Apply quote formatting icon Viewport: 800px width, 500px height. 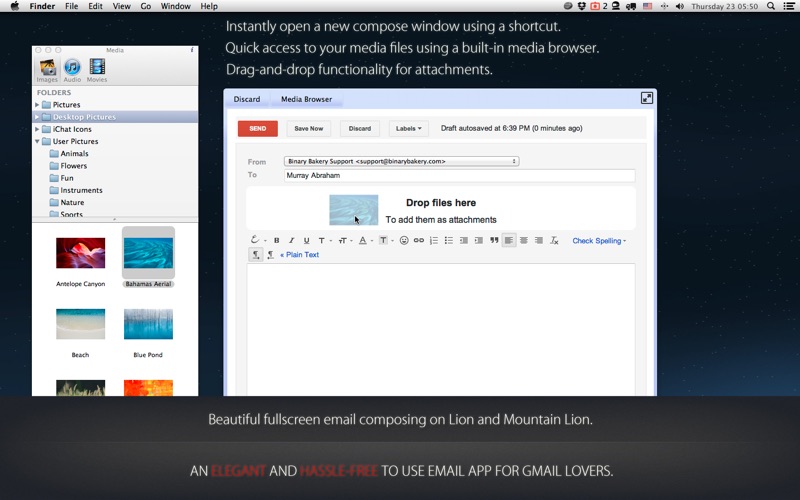[494, 240]
